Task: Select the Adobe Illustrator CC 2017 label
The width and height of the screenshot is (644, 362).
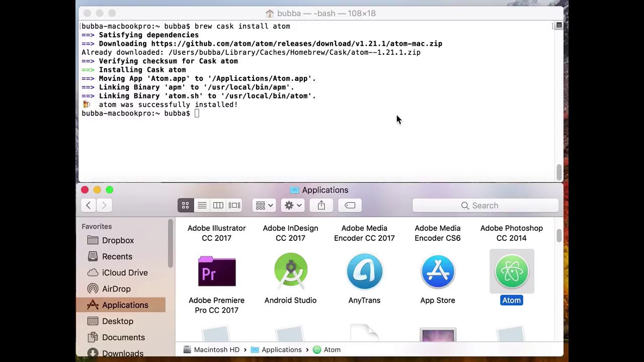Action: point(216,233)
